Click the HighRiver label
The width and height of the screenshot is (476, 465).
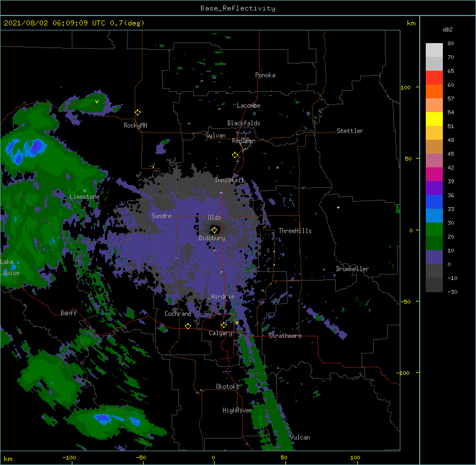(x=237, y=410)
